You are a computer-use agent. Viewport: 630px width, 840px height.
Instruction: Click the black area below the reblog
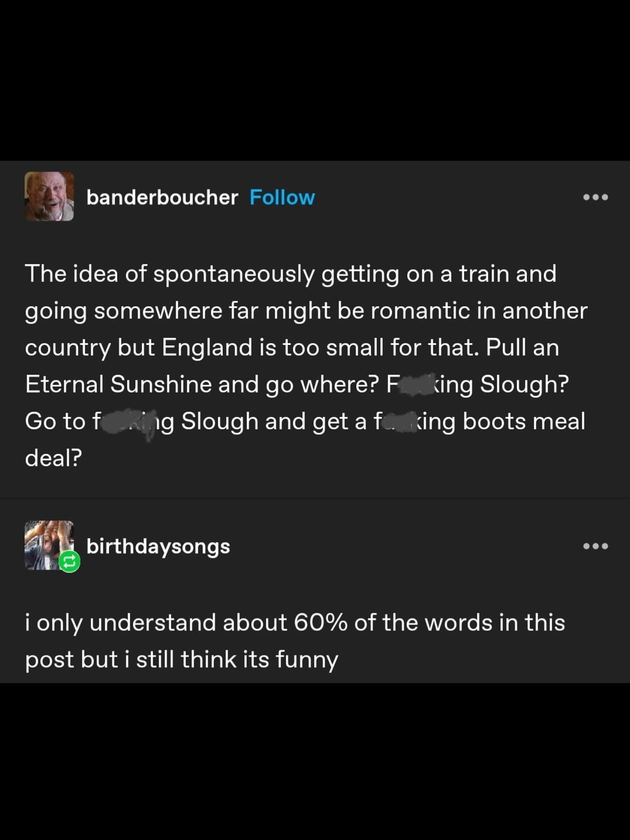(315, 761)
